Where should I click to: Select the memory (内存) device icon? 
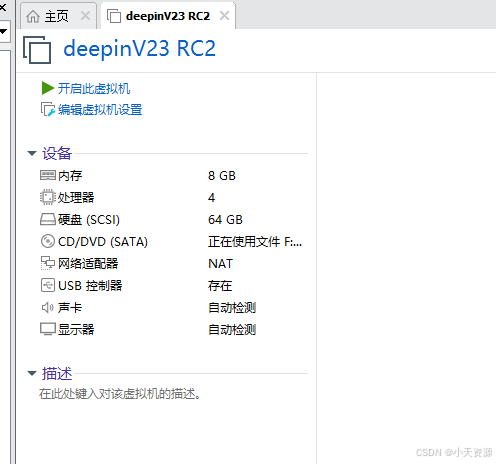point(48,175)
